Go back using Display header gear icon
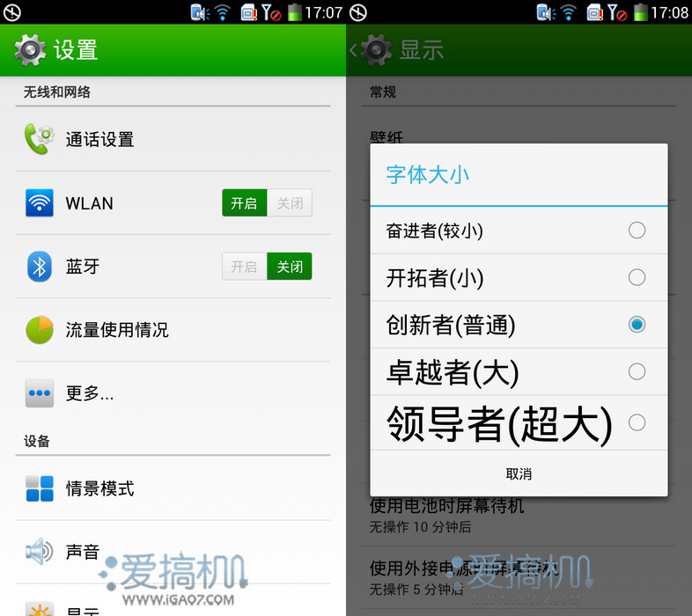692x616 pixels. [376, 50]
